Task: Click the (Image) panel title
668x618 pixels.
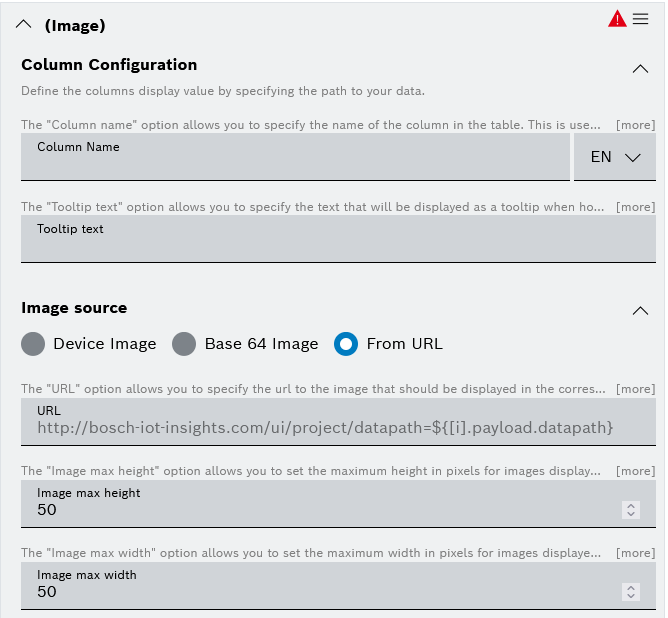Action: point(75,26)
